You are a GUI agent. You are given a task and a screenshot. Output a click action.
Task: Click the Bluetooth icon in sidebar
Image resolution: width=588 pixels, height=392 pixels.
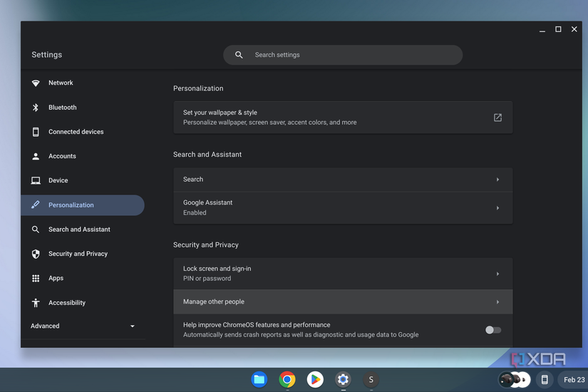pos(36,108)
